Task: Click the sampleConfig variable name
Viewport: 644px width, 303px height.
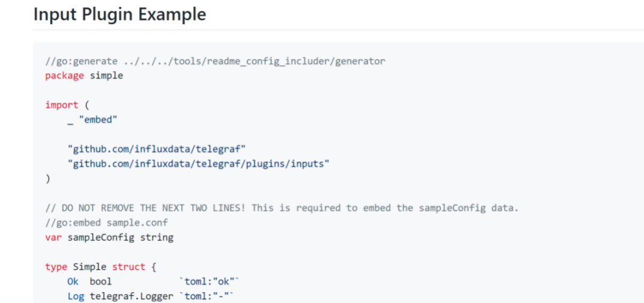Action: pyautogui.click(x=101, y=237)
